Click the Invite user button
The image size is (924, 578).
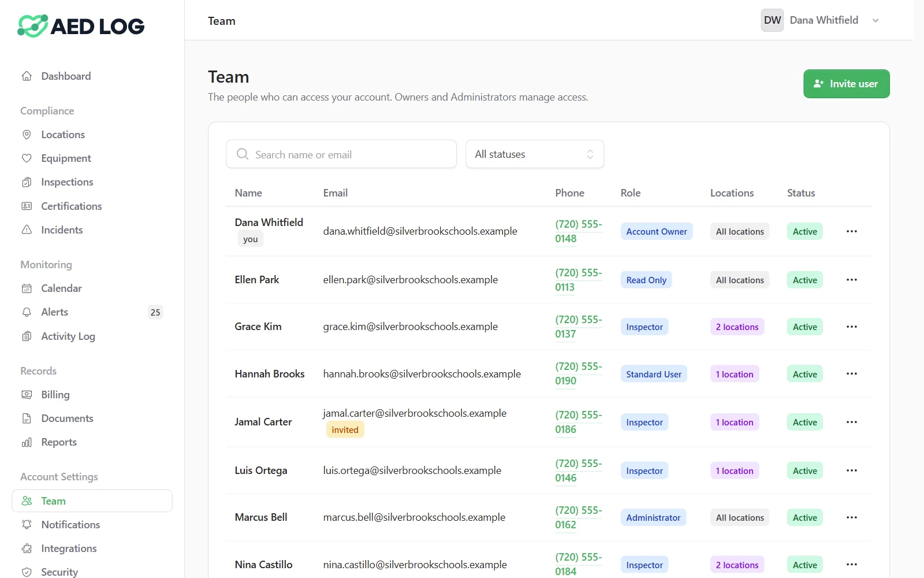pos(847,84)
